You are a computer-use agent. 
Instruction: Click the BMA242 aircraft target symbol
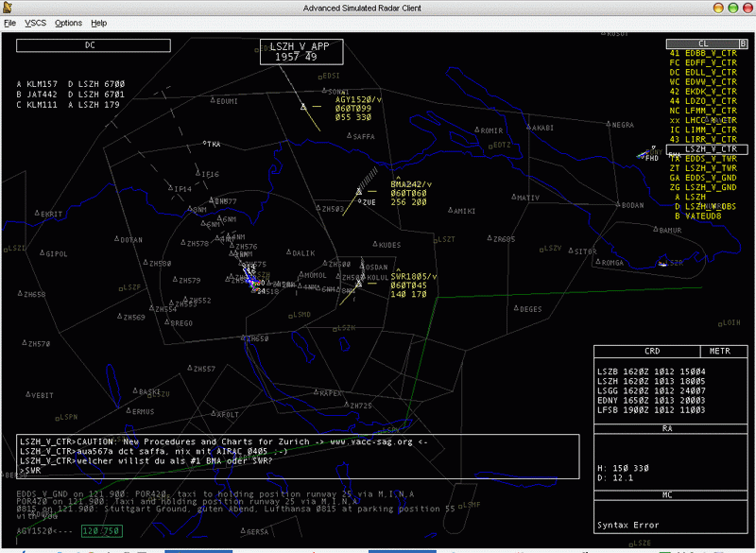pyautogui.click(x=360, y=192)
